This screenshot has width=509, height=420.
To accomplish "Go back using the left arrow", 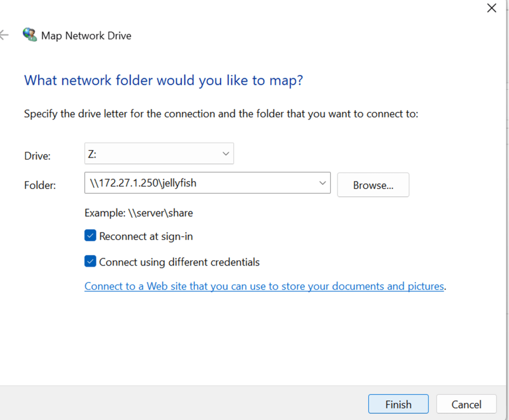I will [4, 35].
